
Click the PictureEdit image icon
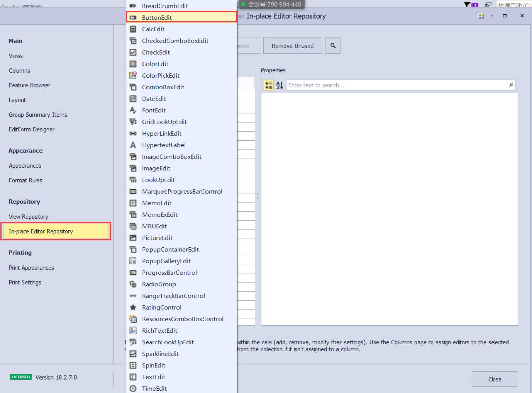pyautogui.click(x=133, y=238)
